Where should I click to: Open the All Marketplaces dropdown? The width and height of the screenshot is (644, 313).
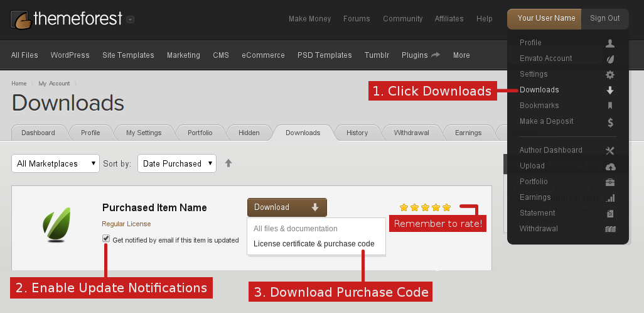[55, 163]
